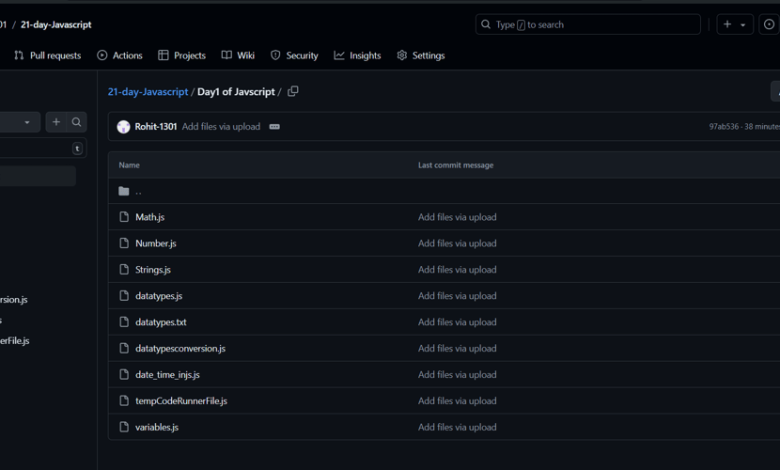
Task: Open commit message for datatypes.js row
Action: 457,296
